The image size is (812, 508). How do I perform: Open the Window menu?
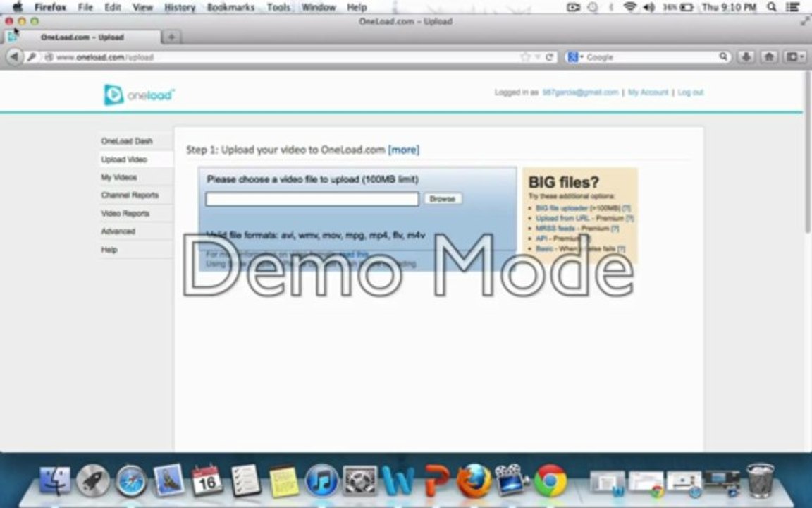click(x=319, y=7)
